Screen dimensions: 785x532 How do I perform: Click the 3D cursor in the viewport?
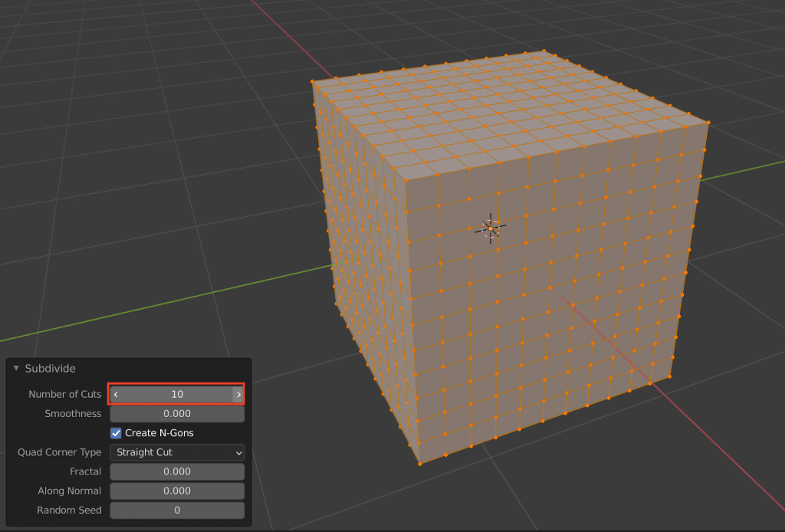[491, 227]
